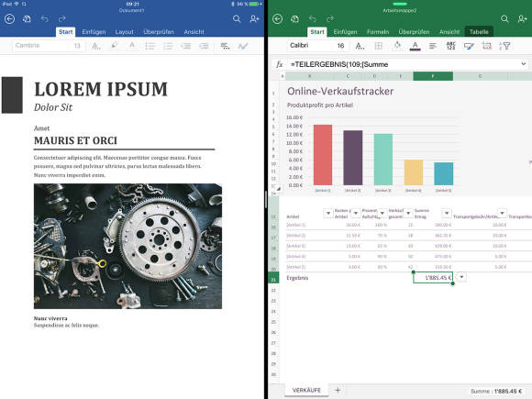Switch to the Überprüfen tab in Word

tap(159, 32)
